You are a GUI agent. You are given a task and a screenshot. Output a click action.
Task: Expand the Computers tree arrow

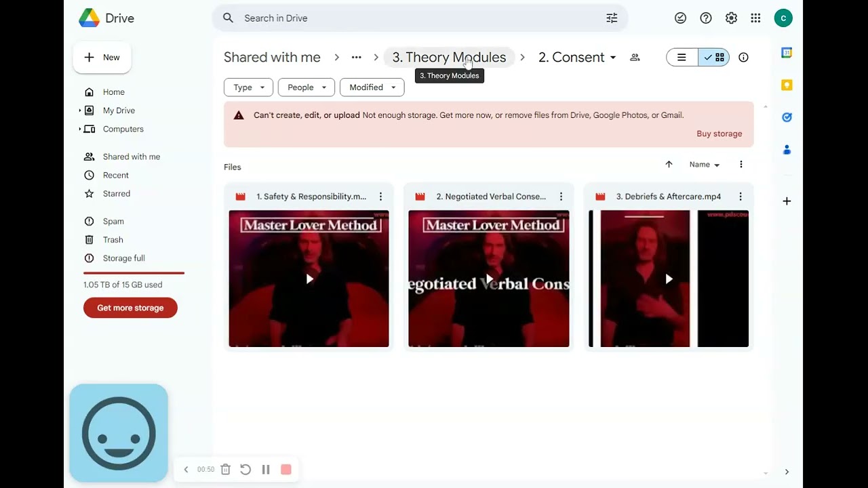80,129
